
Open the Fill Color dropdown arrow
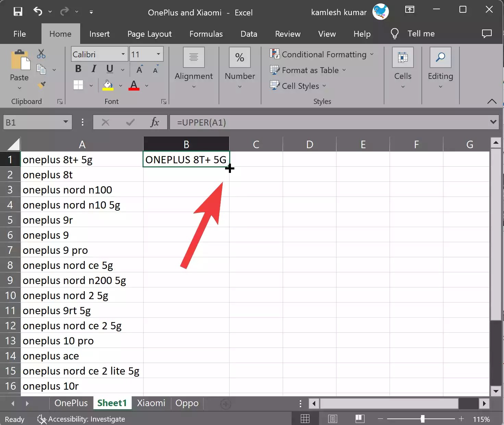pyautogui.click(x=120, y=85)
